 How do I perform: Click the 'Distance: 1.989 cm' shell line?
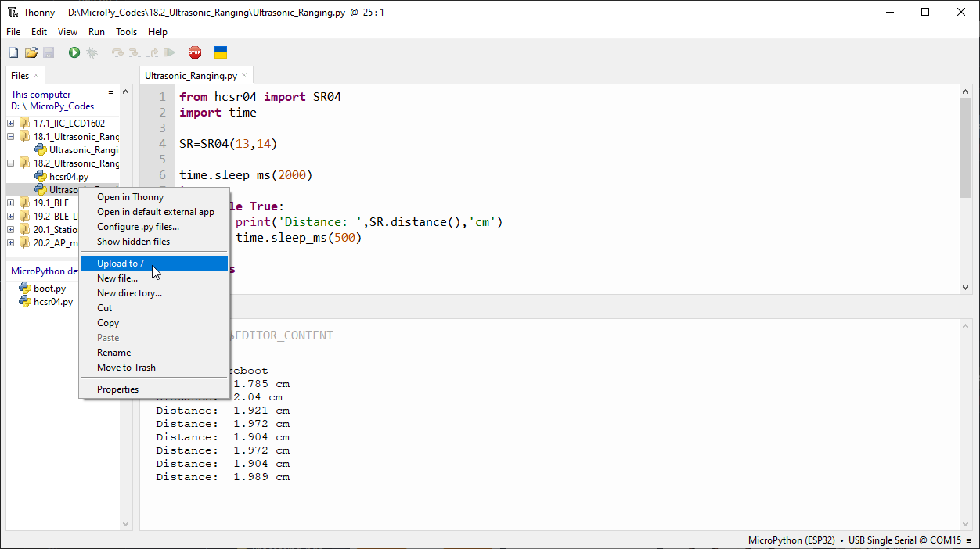tap(222, 477)
